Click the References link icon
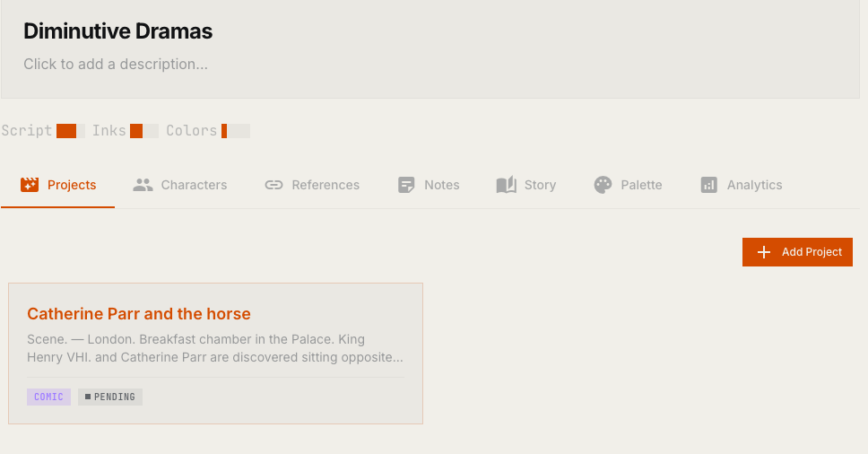 coord(273,185)
